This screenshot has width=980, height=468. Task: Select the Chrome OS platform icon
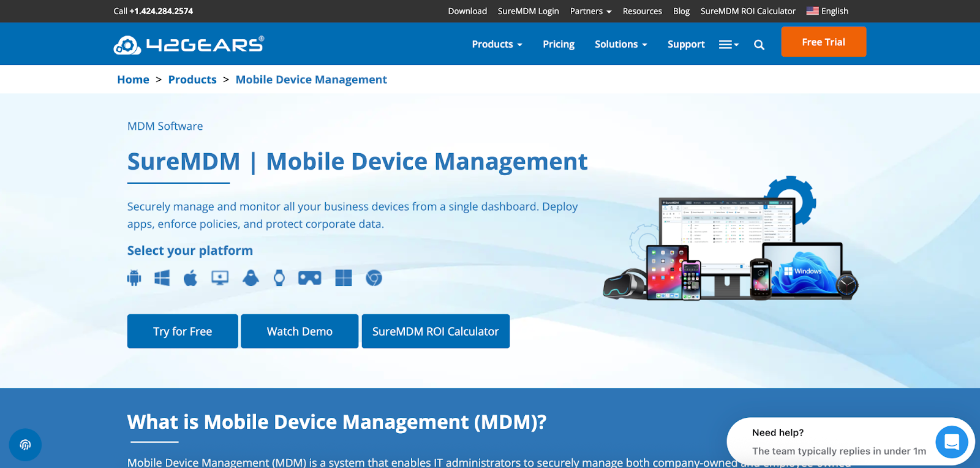click(374, 278)
